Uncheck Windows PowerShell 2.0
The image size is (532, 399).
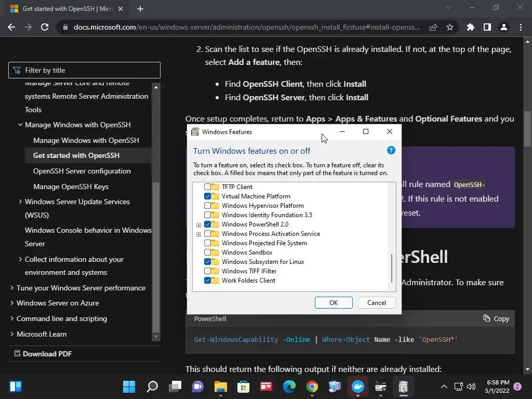point(207,224)
